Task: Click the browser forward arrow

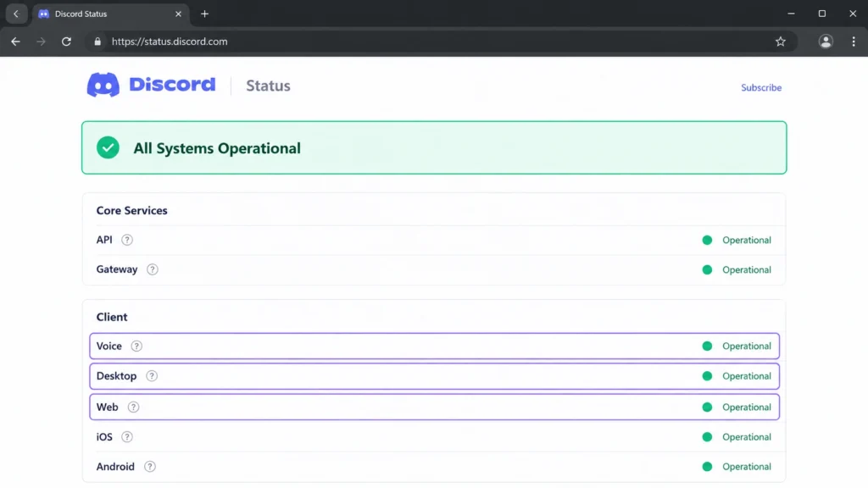Action: click(x=41, y=42)
